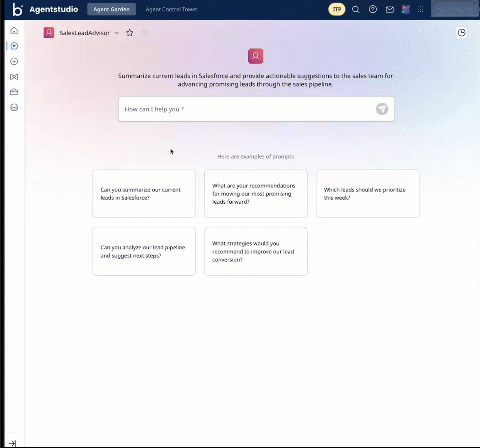Click the plus icon to create new agent
480x448 pixels.
(x=14, y=61)
